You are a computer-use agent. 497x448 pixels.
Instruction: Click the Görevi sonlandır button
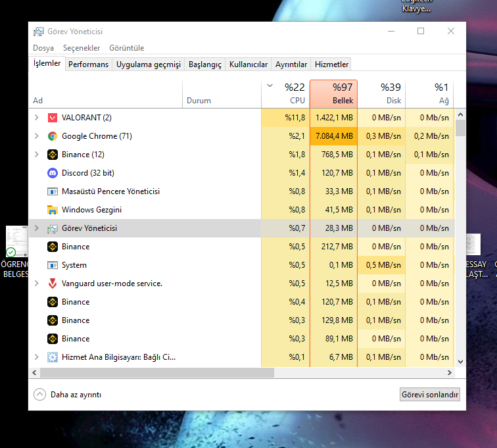pyautogui.click(x=430, y=394)
